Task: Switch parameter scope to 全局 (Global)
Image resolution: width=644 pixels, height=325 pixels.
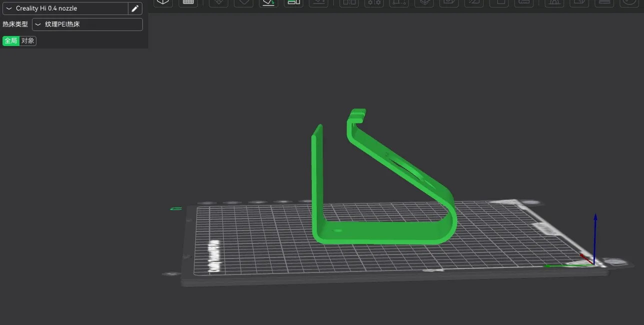Action: coord(11,41)
